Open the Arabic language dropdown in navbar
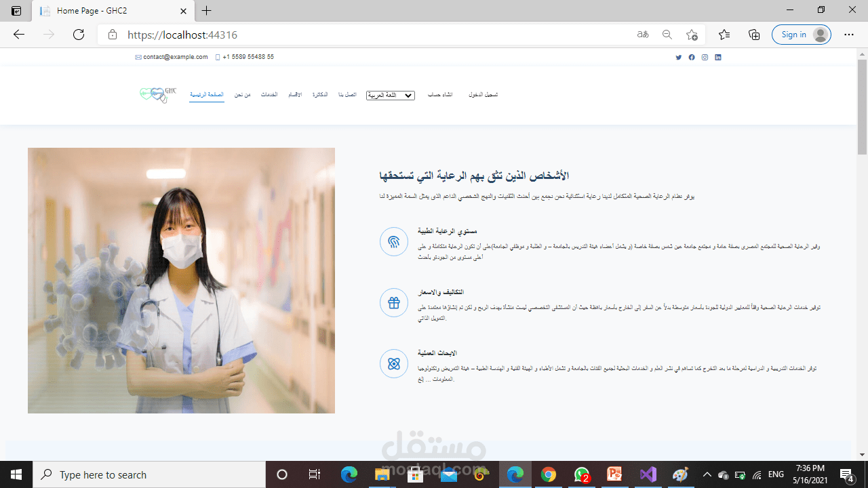Image resolution: width=868 pixels, height=488 pixels. click(x=390, y=95)
